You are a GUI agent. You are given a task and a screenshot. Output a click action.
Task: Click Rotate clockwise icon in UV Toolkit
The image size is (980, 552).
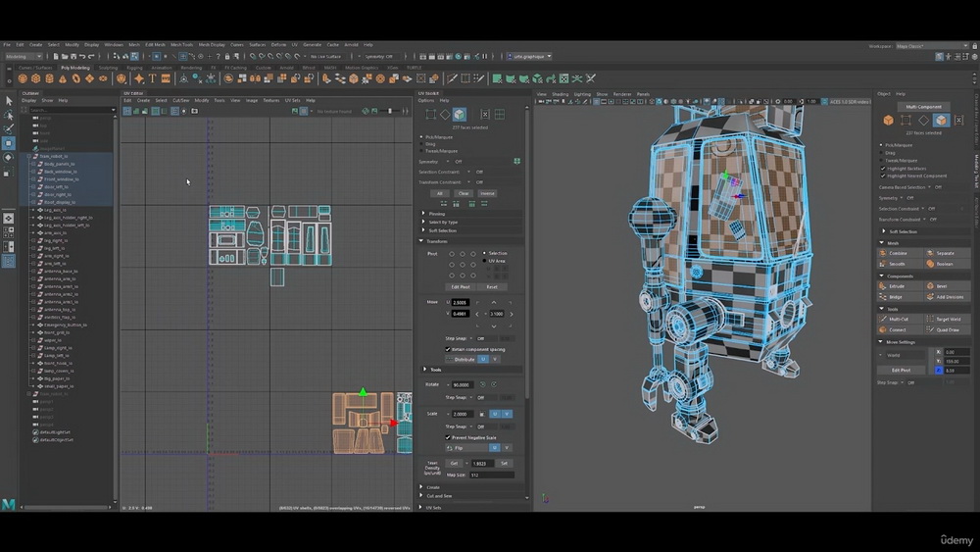tap(494, 384)
